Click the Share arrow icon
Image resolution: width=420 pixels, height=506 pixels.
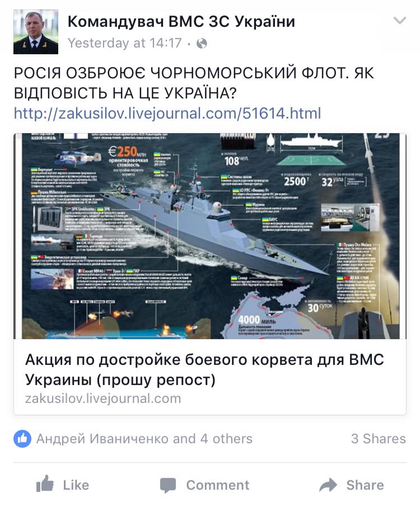point(328,485)
